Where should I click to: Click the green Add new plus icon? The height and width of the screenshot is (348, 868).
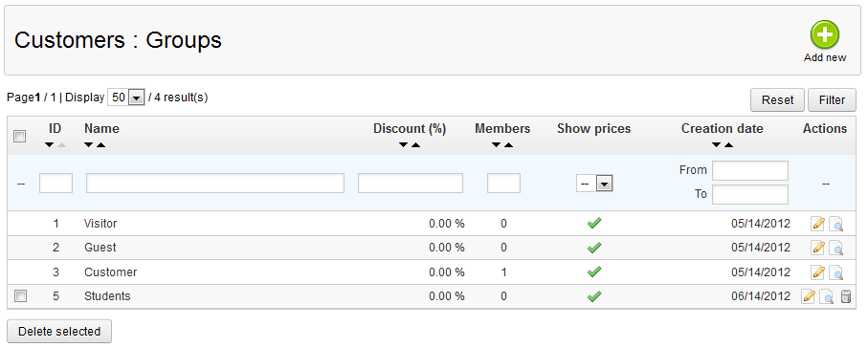click(825, 34)
